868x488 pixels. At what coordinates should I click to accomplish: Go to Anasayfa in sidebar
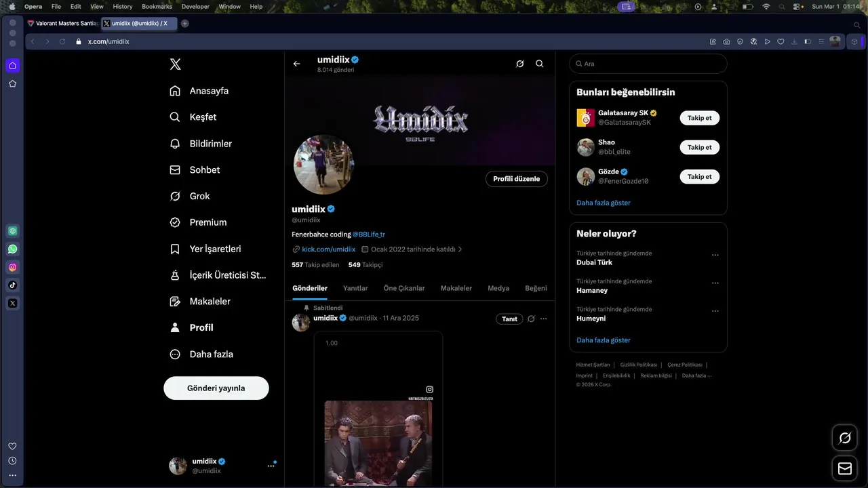pos(199,91)
